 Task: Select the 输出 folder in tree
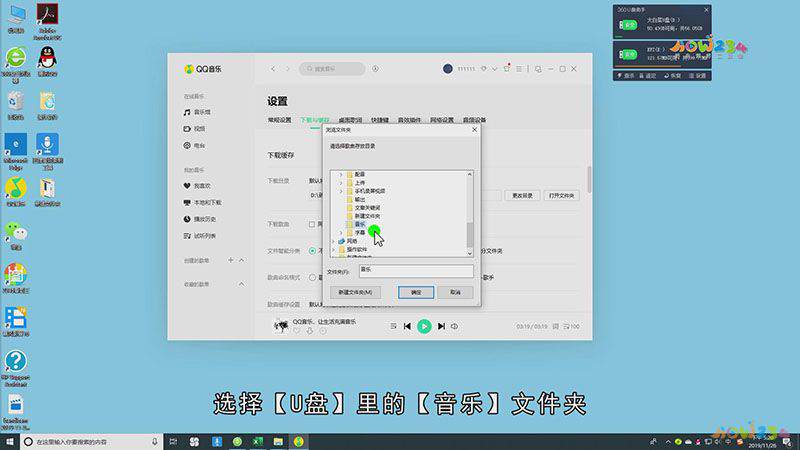point(356,199)
